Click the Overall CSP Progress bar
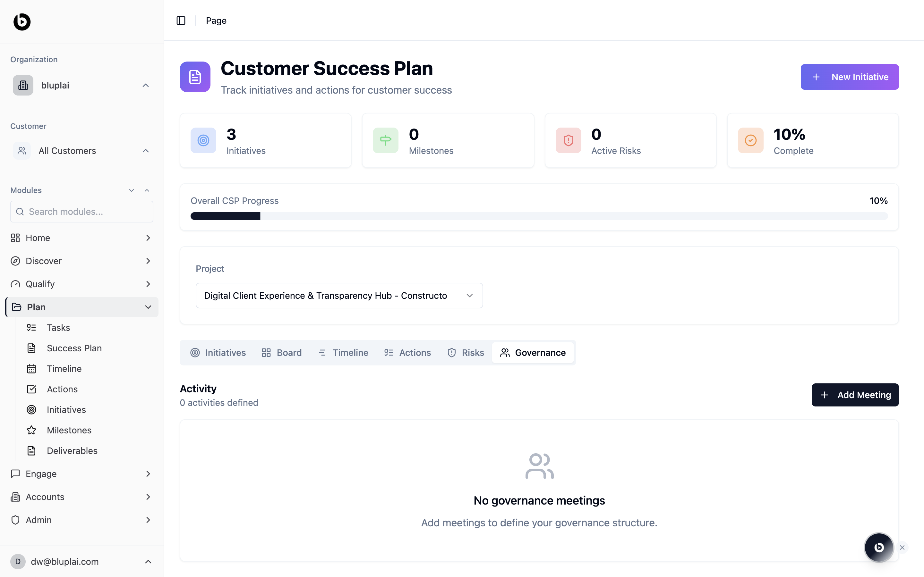Image resolution: width=924 pixels, height=577 pixels. coord(539,216)
